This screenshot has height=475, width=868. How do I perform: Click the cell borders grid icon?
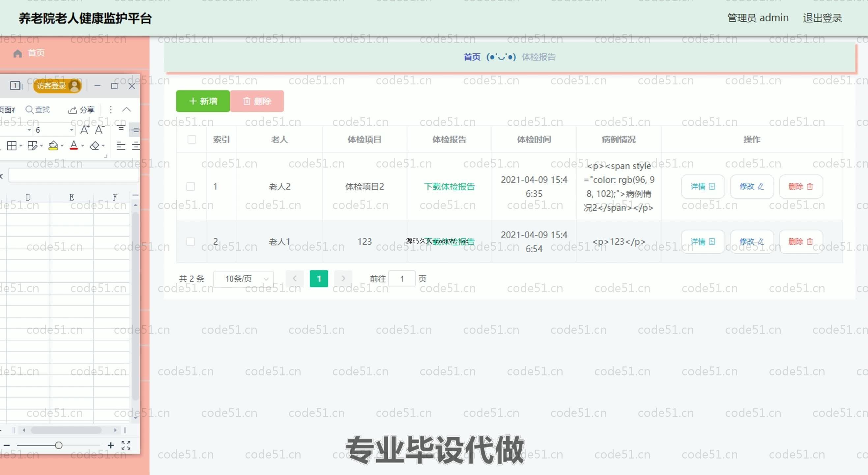pos(12,146)
